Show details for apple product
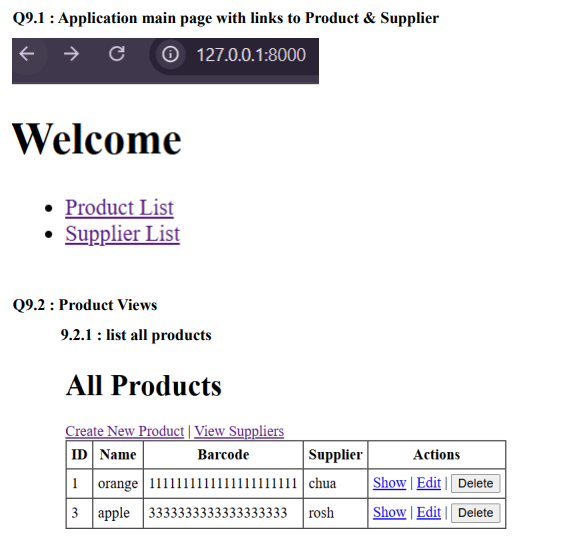The image size is (584, 553). (x=389, y=512)
